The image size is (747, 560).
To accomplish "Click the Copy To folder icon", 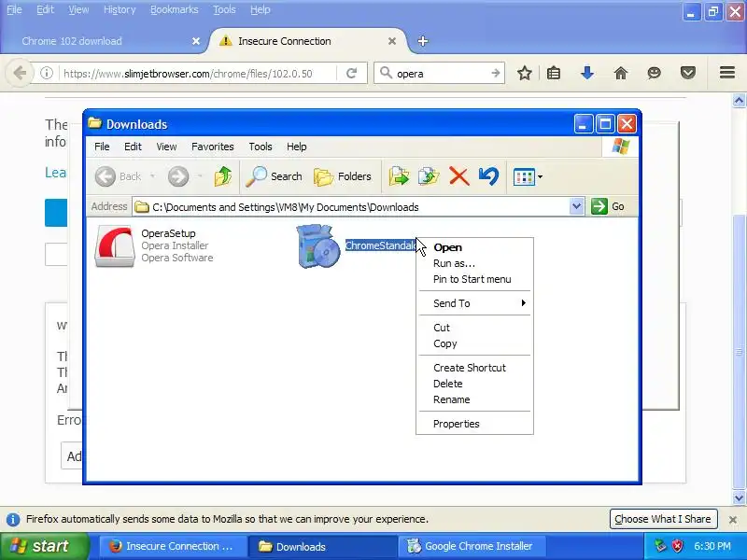I will click(x=429, y=176).
